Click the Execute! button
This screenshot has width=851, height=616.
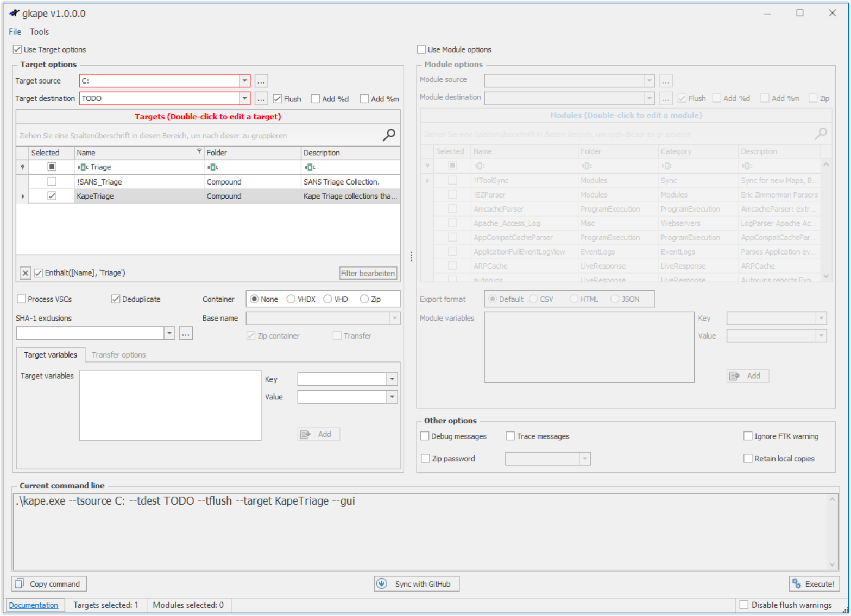point(814,584)
